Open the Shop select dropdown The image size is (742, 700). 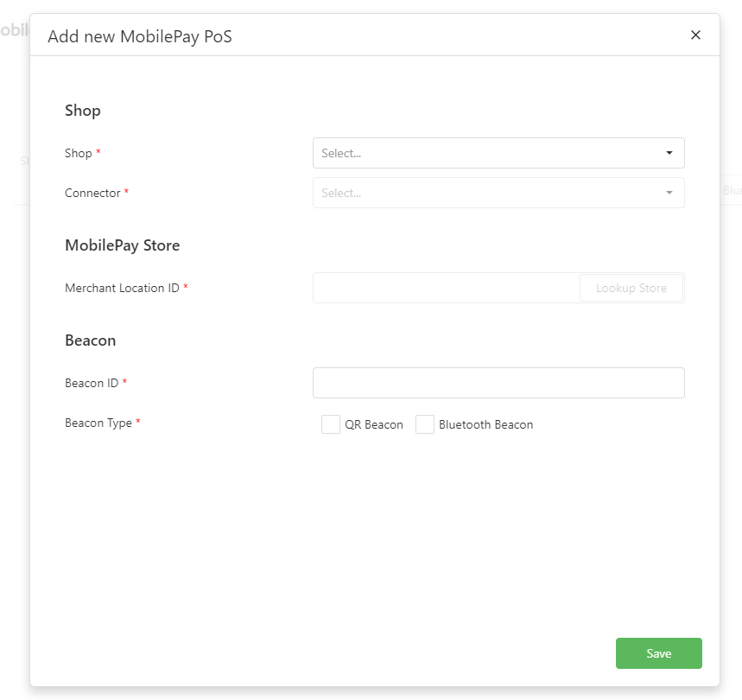point(498,153)
